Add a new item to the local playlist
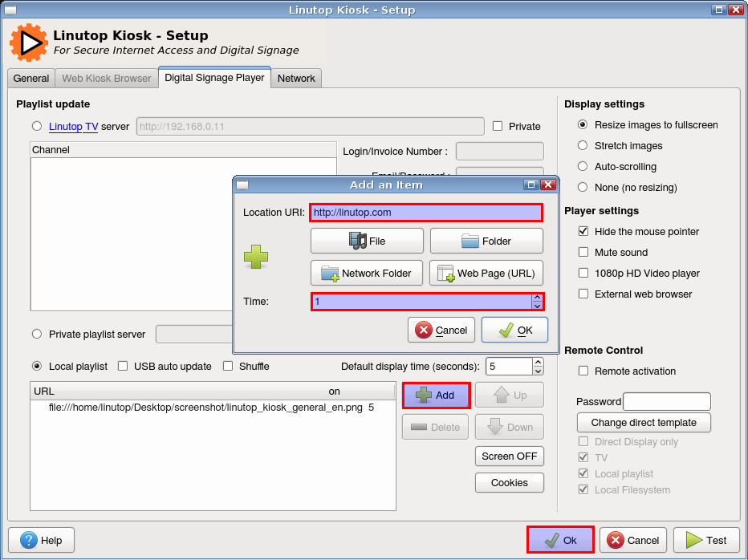 coord(436,395)
